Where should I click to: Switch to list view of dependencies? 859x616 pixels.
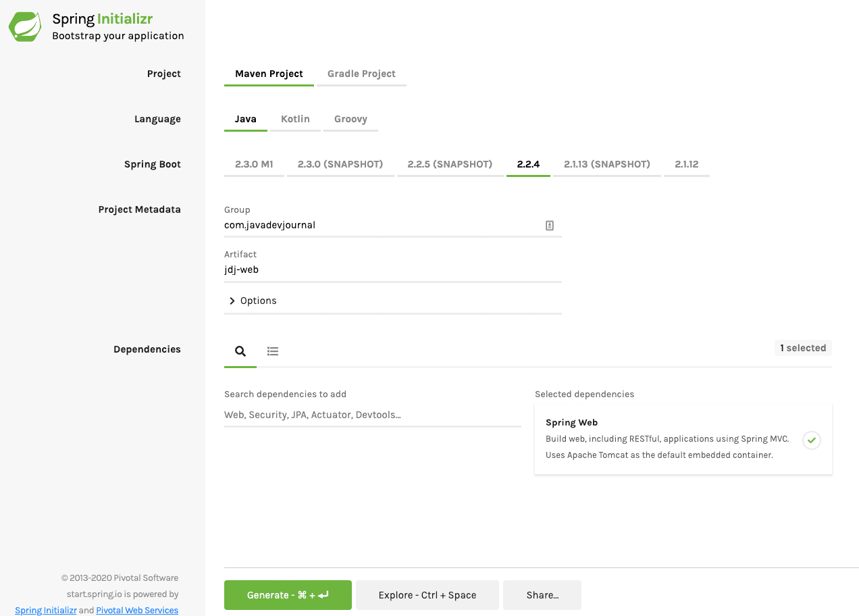pos(273,351)
